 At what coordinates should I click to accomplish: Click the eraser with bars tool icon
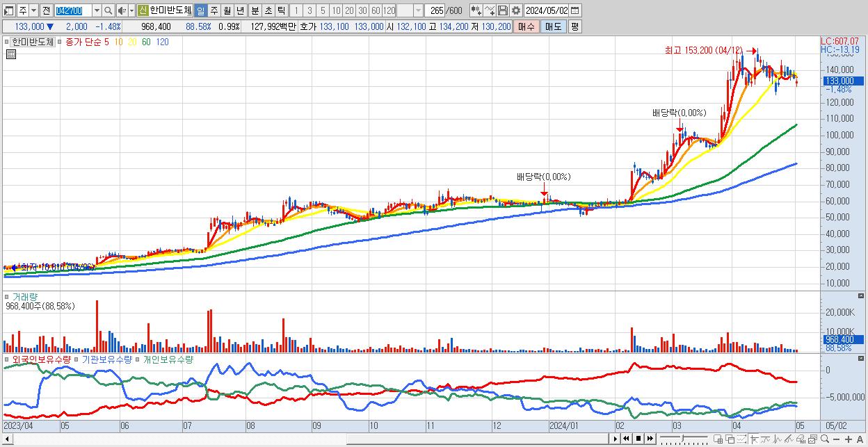tap(801, 439)
